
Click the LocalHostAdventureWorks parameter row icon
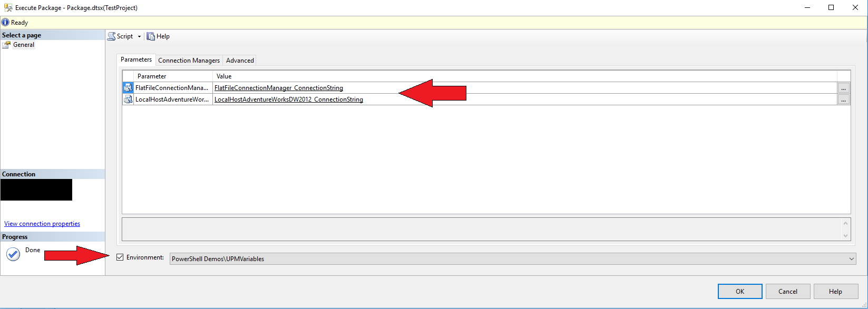tap(128, 99)
